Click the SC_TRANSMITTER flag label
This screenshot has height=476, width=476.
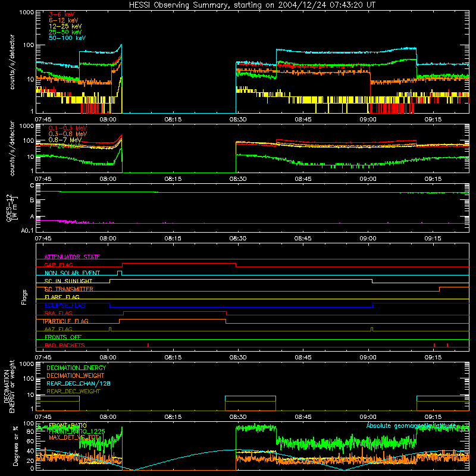[69, 289]
